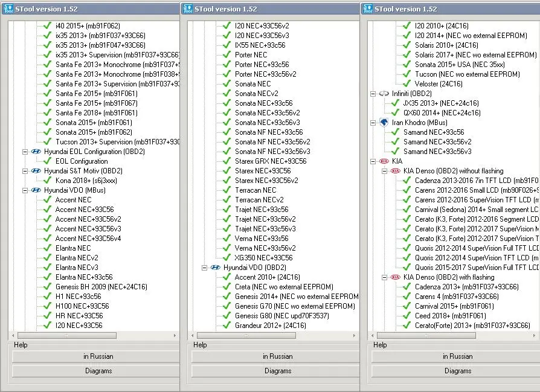Click the left window's horizontal scrollbar thumb
540x392 pixels.
click(x=67, y=335)
